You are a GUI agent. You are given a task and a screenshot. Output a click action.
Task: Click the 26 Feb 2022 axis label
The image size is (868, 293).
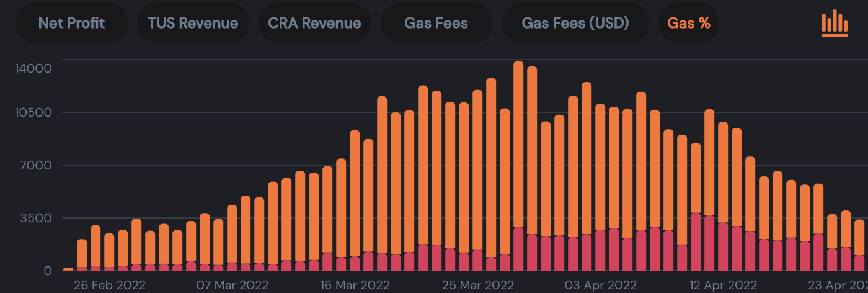(110, 286)
